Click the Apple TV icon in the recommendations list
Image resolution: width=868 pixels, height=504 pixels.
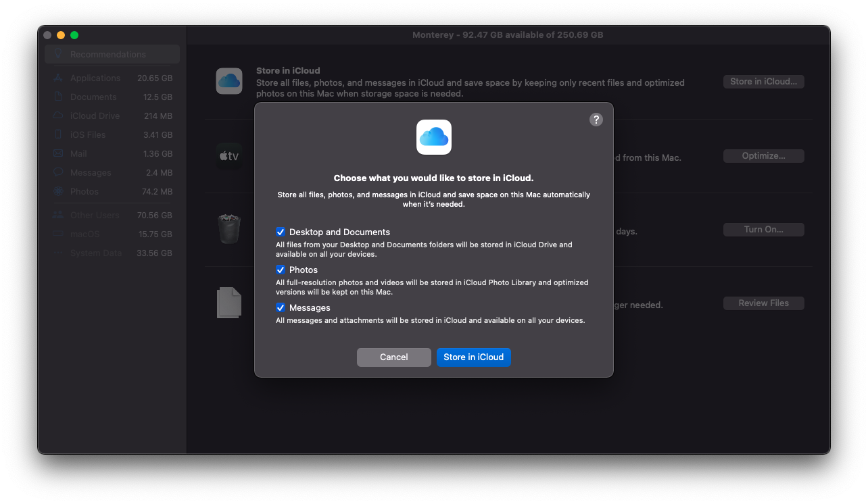[x=229, y=156]
